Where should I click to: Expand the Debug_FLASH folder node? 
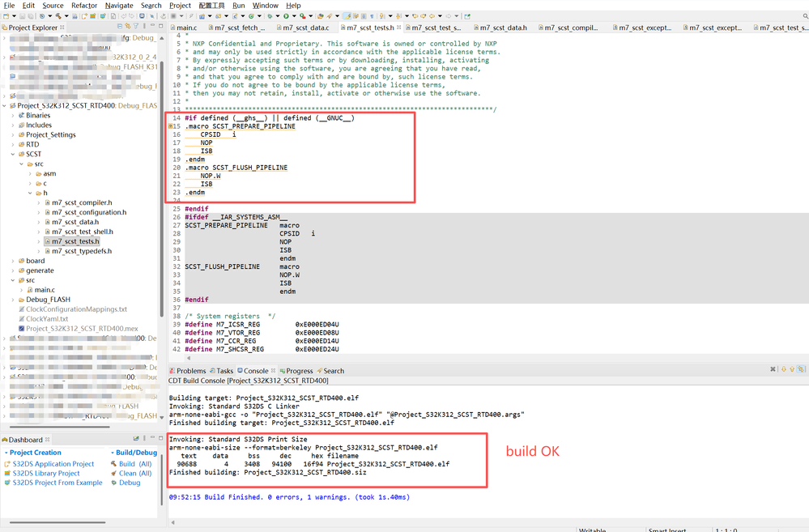coord(13,300)
